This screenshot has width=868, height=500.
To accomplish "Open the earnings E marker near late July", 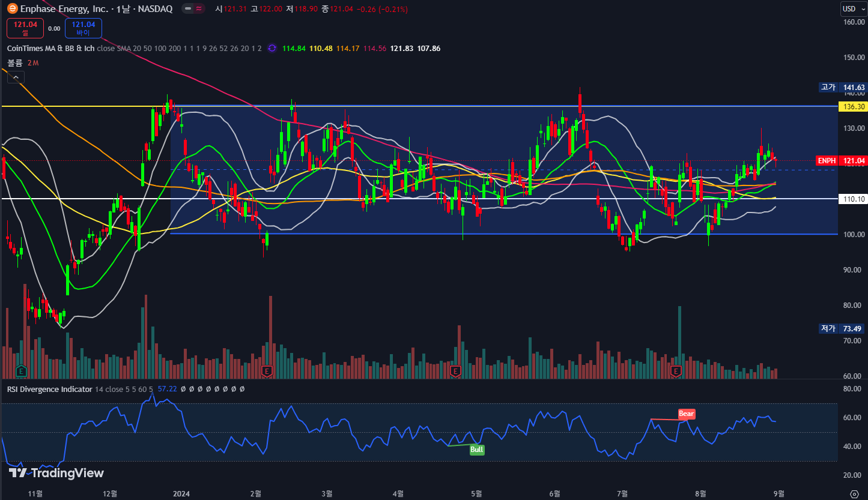I will (676, 371).
